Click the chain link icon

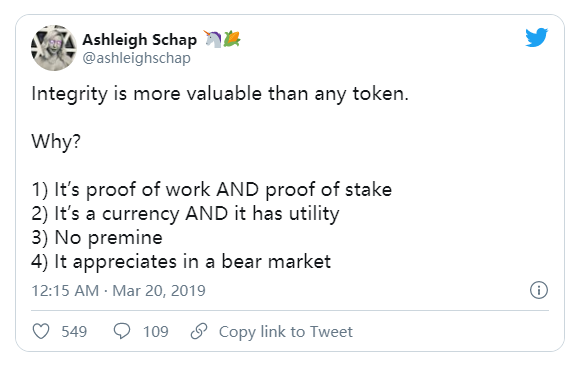(199, 331)
